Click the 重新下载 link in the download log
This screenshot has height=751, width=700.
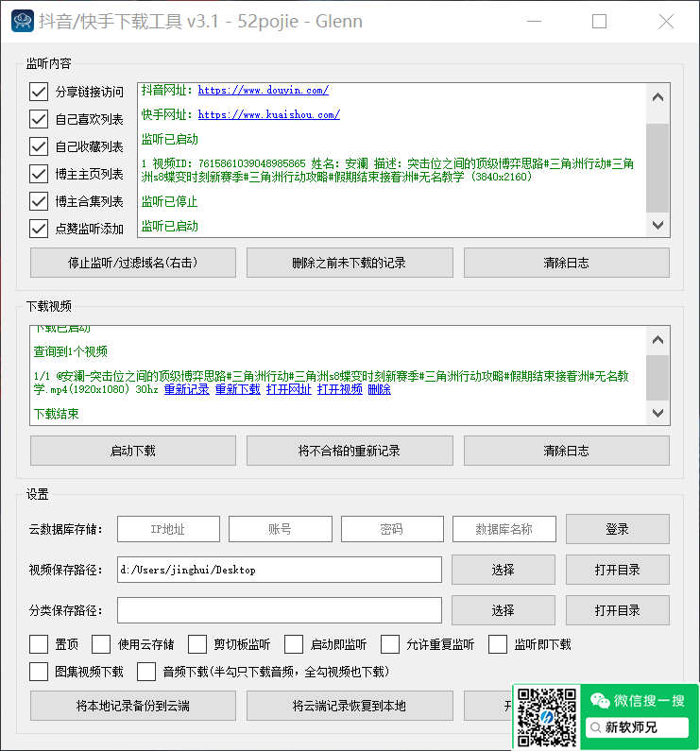click(237, 389)
